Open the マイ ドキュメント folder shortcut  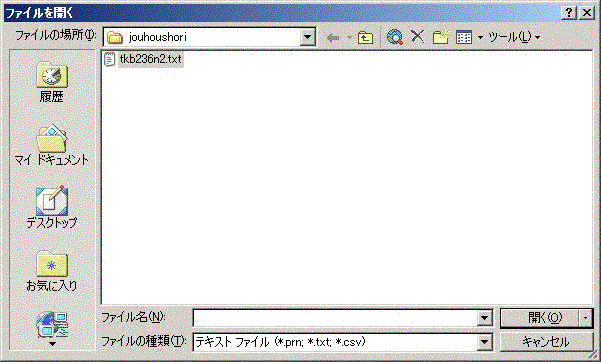click(x=52, y=145)
